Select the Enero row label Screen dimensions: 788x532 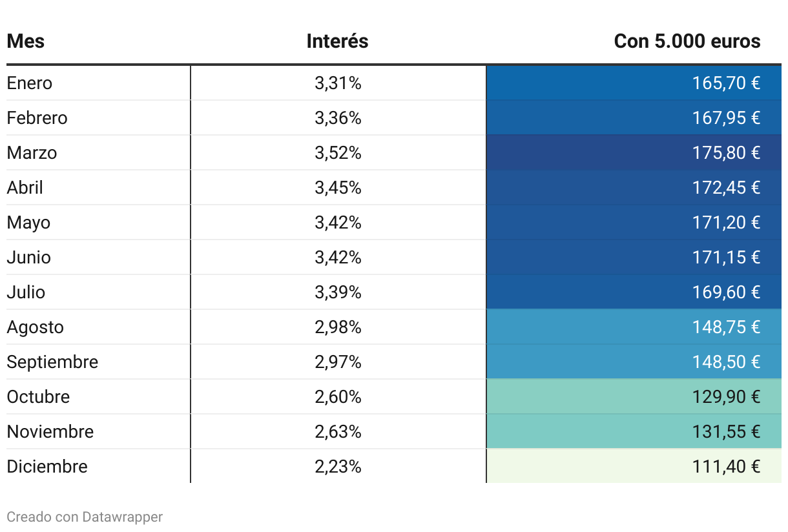point(30,83)
